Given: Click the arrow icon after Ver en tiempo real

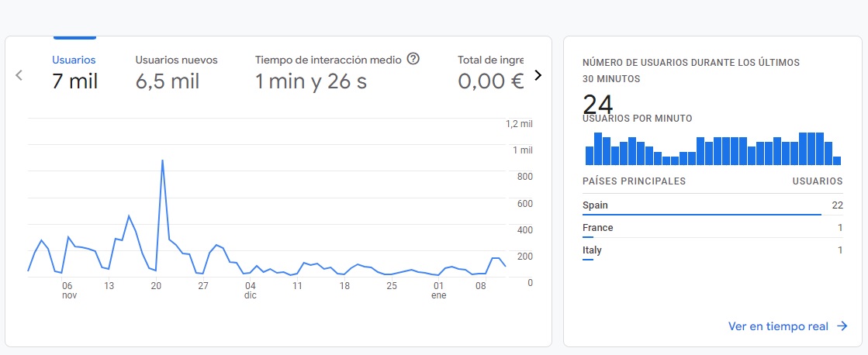Looking at the screenshot, I should (842, 326).
